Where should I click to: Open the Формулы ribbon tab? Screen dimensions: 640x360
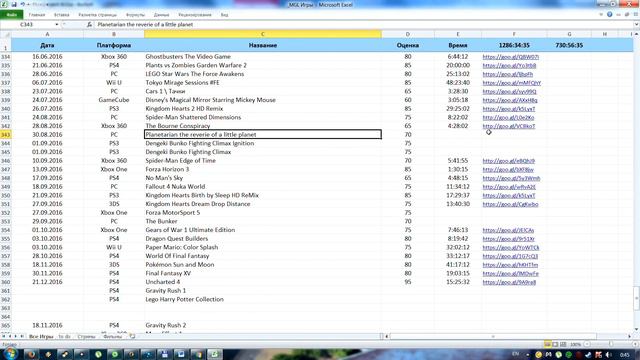(x=135, y=15)
